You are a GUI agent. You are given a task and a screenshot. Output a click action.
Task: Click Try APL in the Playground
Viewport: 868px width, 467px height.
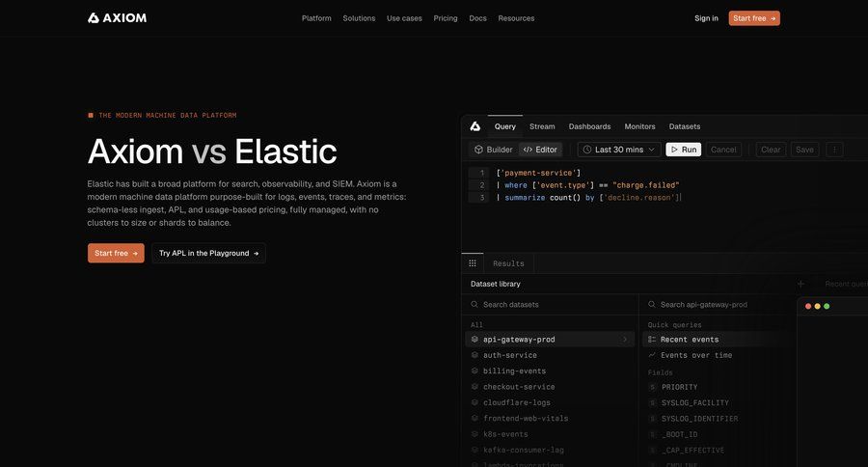[208, 253]
